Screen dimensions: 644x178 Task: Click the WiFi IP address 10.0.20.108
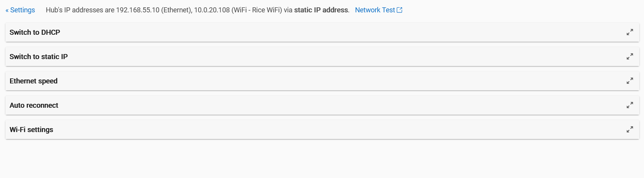212,10
